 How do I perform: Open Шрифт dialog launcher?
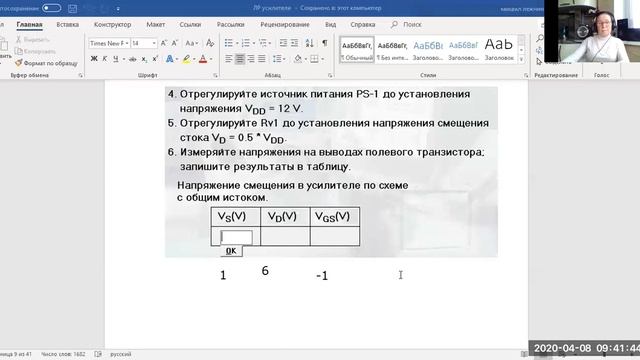click(x=215, y=75)
